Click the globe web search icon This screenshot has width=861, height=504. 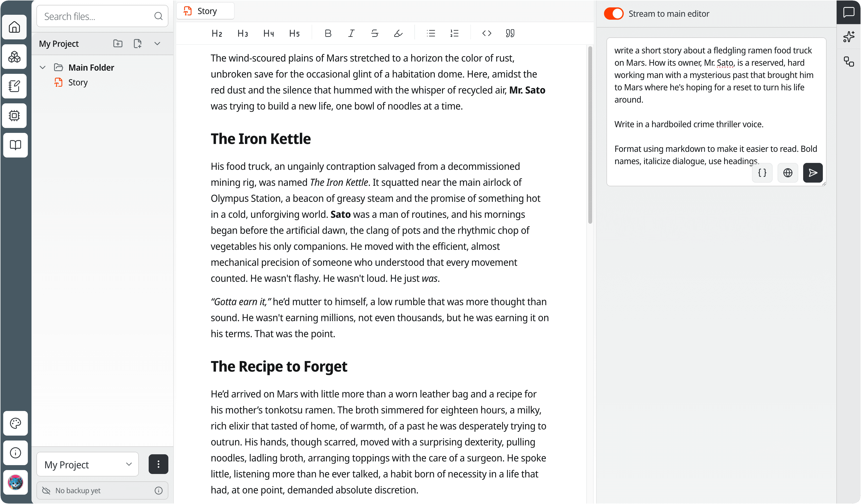click(788, 173)
